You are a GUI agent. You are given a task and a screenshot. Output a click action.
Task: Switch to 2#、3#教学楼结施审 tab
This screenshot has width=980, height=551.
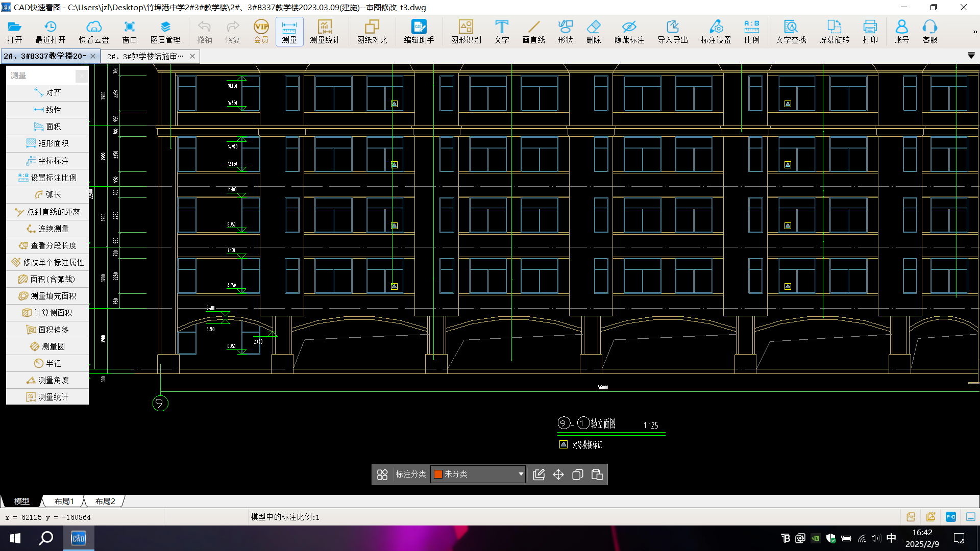click(x=145, y=56)
